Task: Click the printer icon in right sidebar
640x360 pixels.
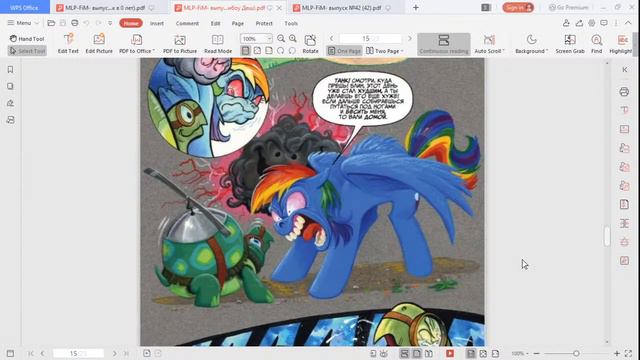Action: [x=624, y=91]
